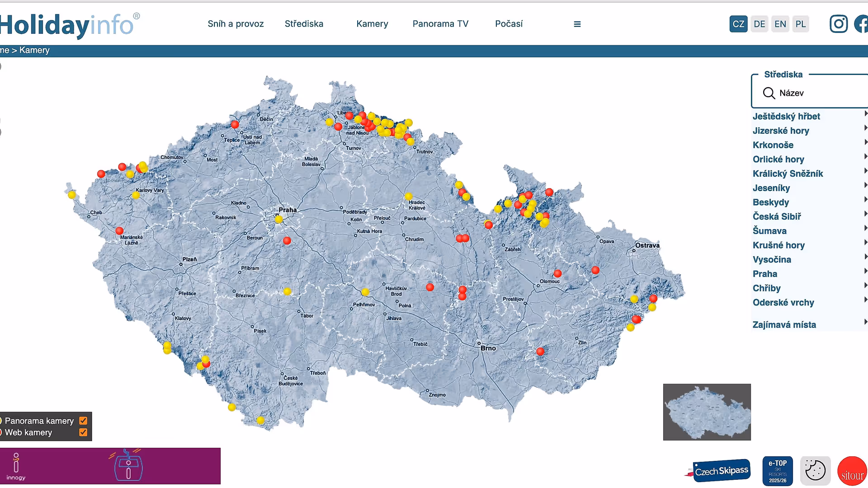Open Česká Sibiř region link

[x=777, y=216]
